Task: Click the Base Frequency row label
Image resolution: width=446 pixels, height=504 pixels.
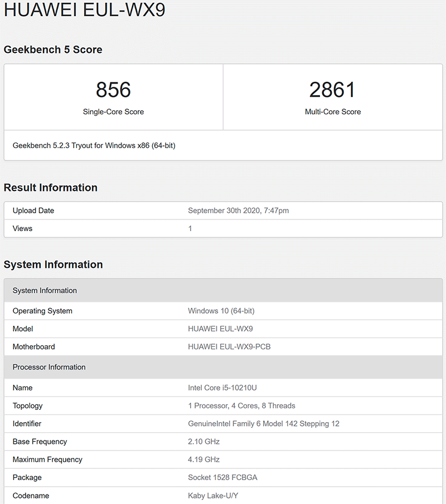Action: click(40, 442)
